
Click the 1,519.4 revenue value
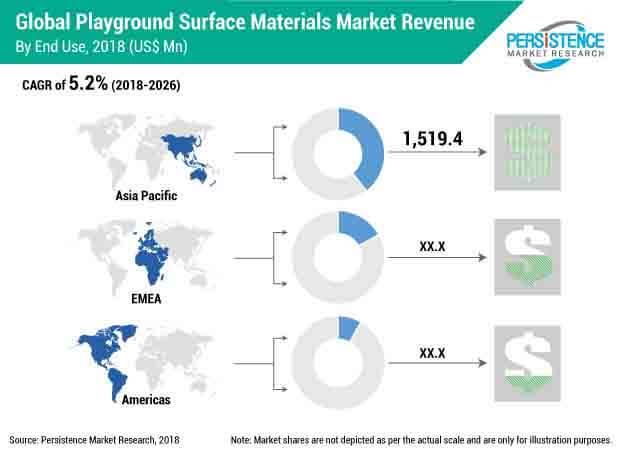pyautogui.click(x=433, y=139)
